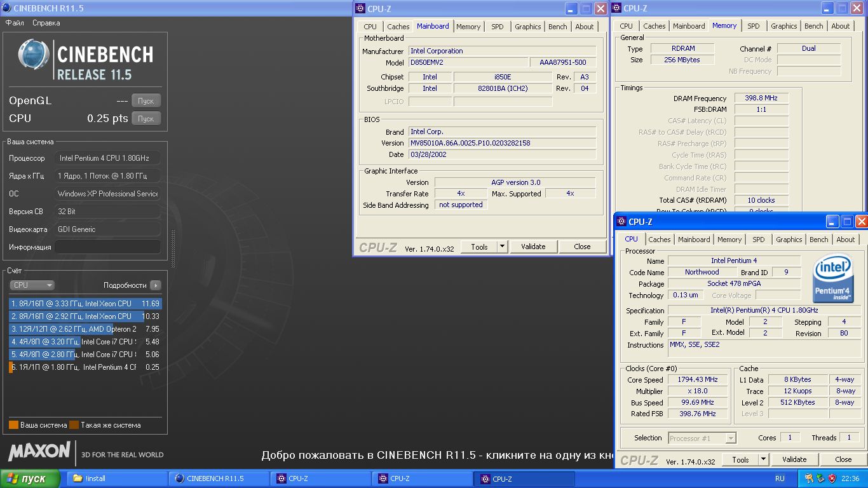Image resolution: width=868 pixels, height=488 pixels.
Task: Select ranking row 6 Intel Pentium 4
Action: pos(85,367)
